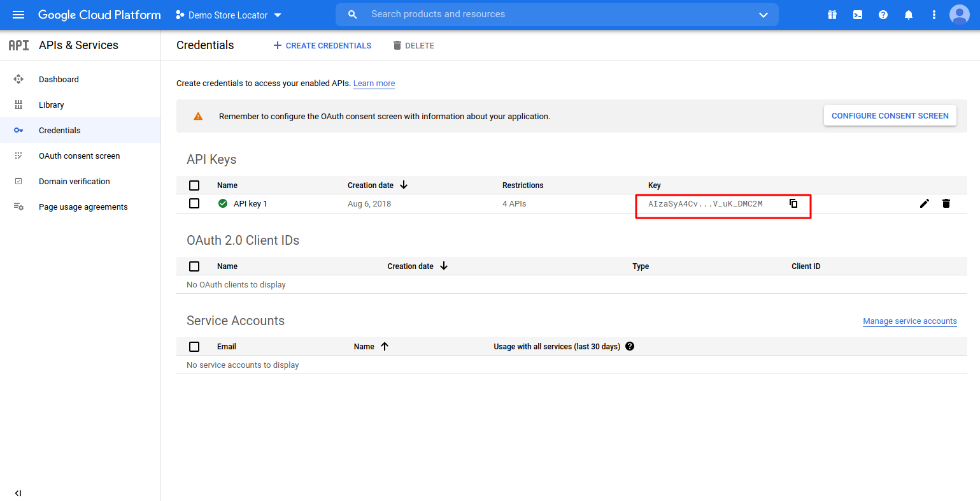Toggle select-all checkbox for OAuth Client IDs

click(x=194, y=266)
